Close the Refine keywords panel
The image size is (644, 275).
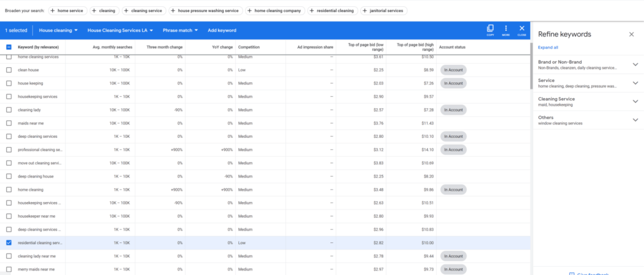pyautogui.click(x=631, y=35)
